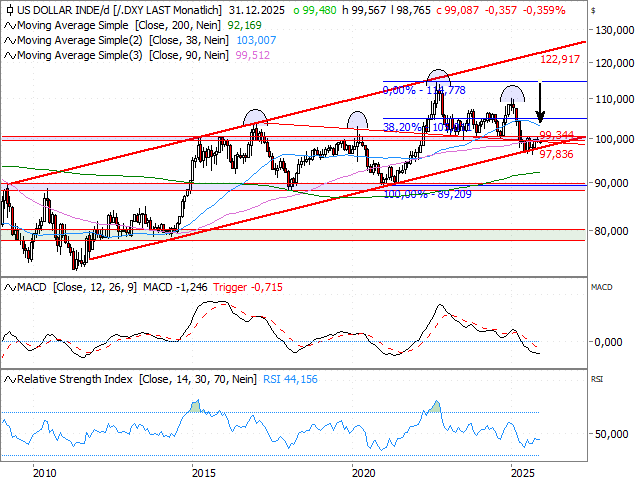
Task: Click the black downward arrow on the chart
Action: pyautogui.click(x=540, y=102)
